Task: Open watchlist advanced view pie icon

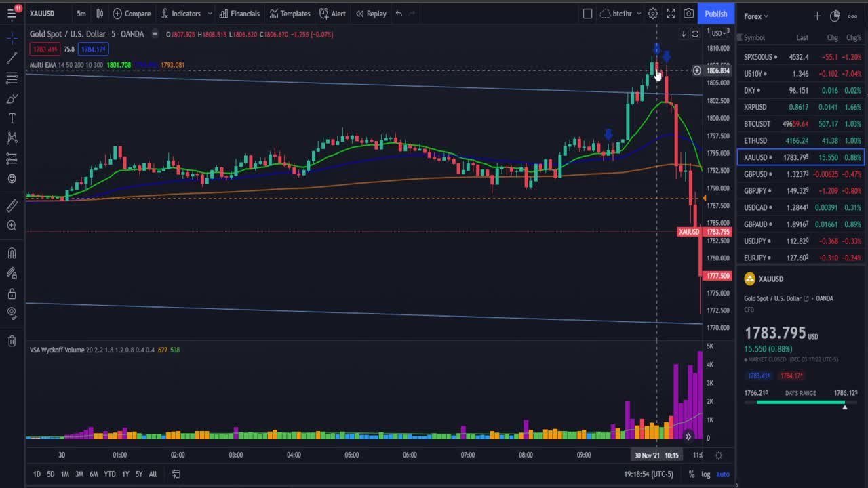Action: click(x=835, y=16)
